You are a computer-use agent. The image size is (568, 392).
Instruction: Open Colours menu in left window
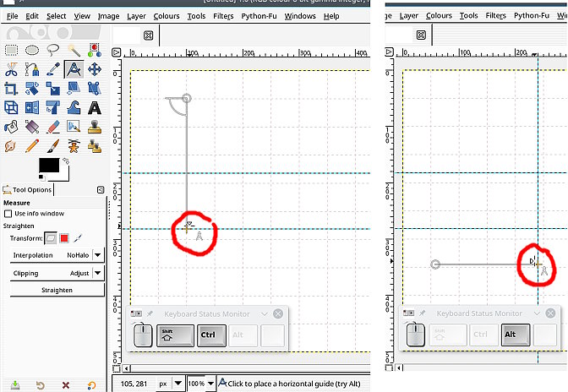pyautogui.click(x=167, y=16)
